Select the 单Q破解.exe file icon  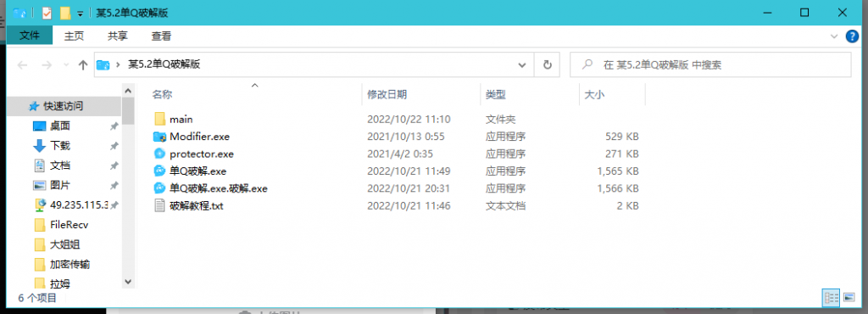pos(160,171)
